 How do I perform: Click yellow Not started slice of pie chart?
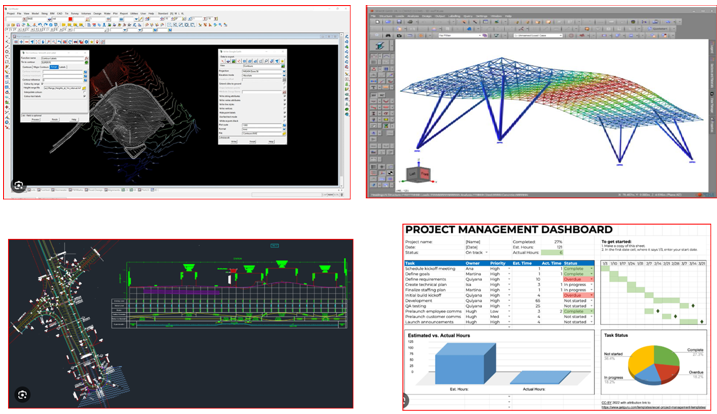640,360
